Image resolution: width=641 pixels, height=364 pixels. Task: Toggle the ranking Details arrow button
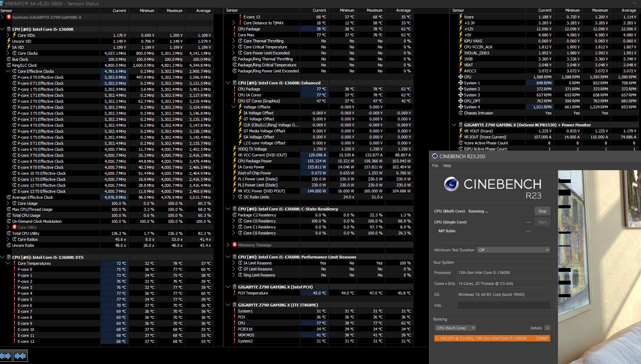point(547,328)
